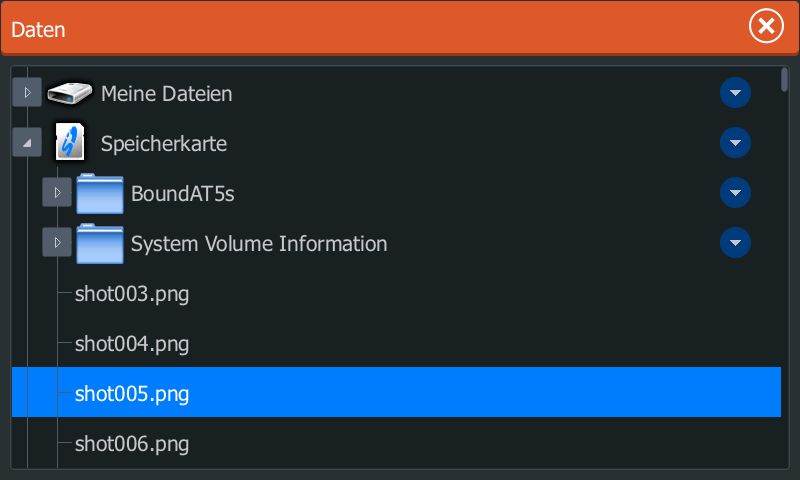The image size is (800, 480).
Task: Expand the System Volume Information node
Action: (57, 243)
